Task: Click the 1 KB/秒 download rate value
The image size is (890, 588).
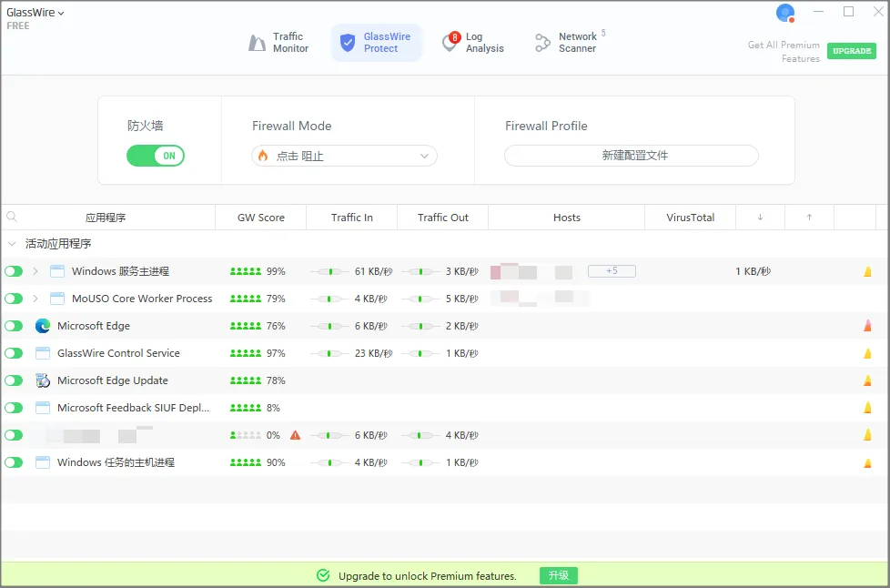Action: [753, 271]
